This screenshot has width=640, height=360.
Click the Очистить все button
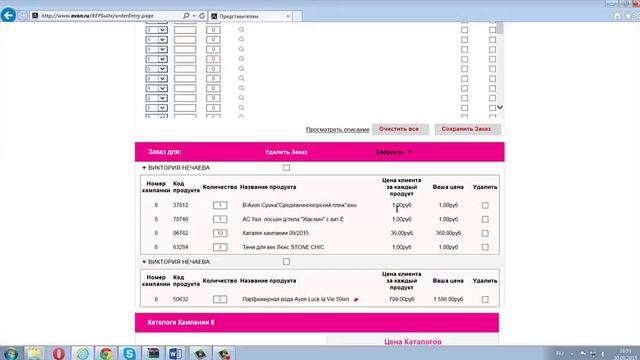click(x=400, y=129)
